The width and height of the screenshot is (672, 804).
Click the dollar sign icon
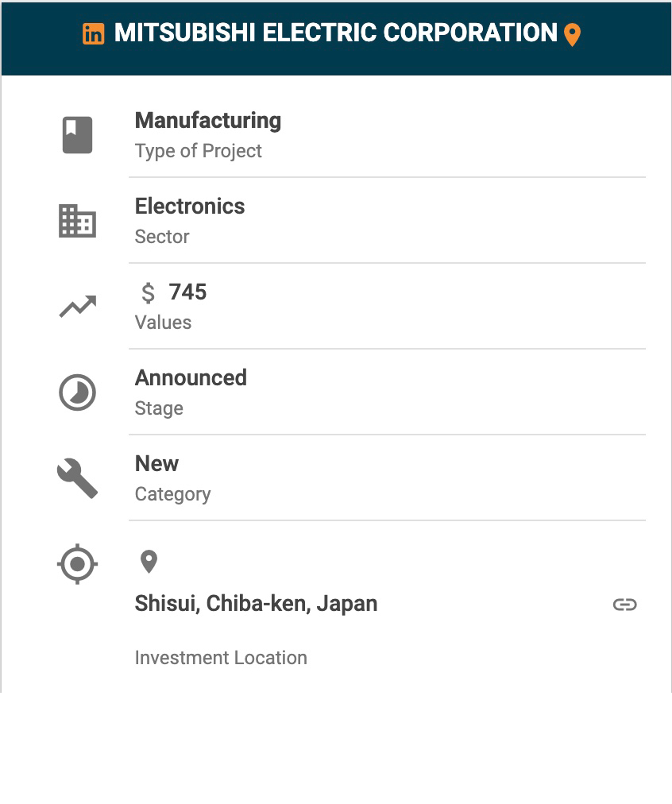coord(148,293)
